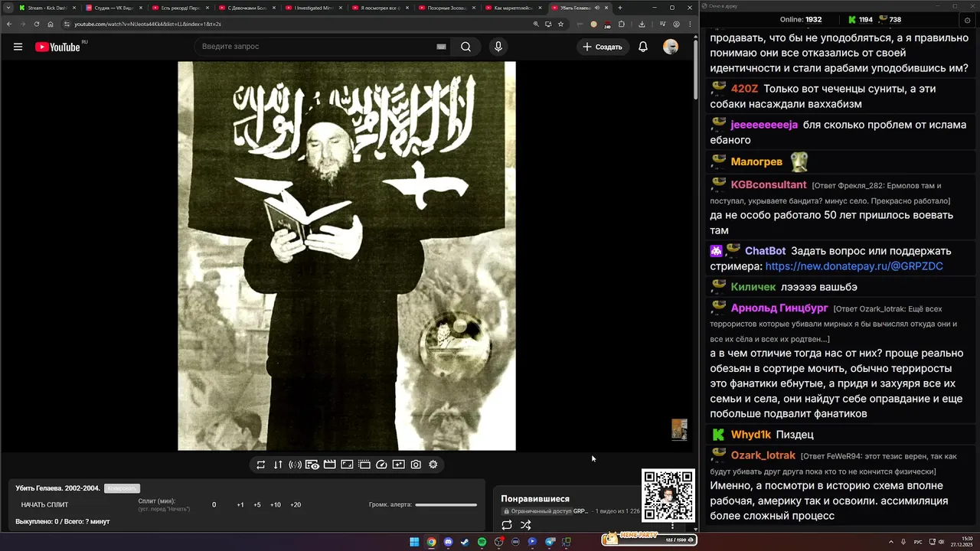Click username 'KGBconsultant' in chat

click(x=769, y=184)
